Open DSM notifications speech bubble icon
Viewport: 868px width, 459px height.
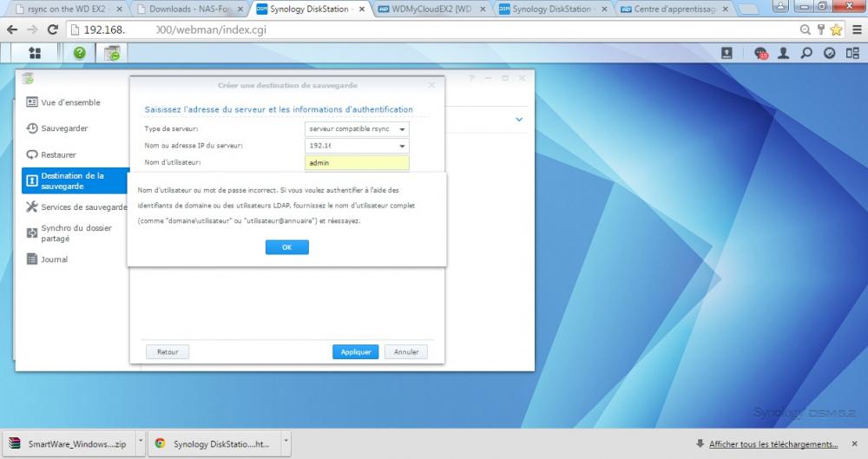pos(761,53)
